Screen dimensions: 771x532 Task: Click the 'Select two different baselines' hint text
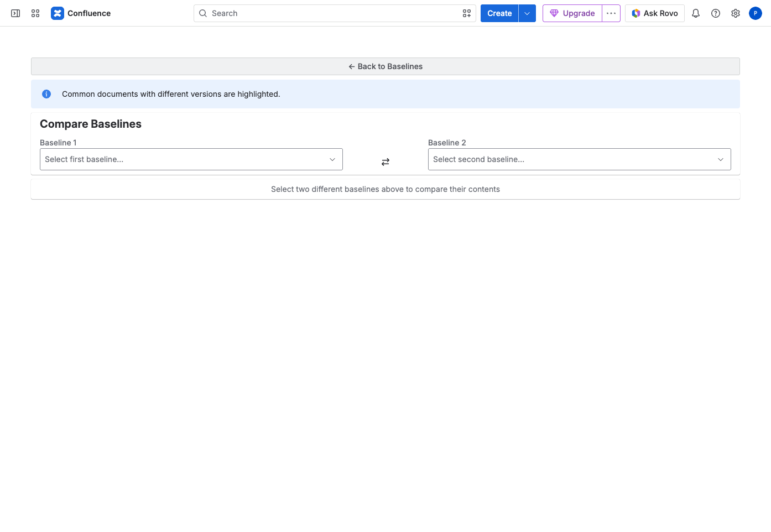(x=385, y=189)
